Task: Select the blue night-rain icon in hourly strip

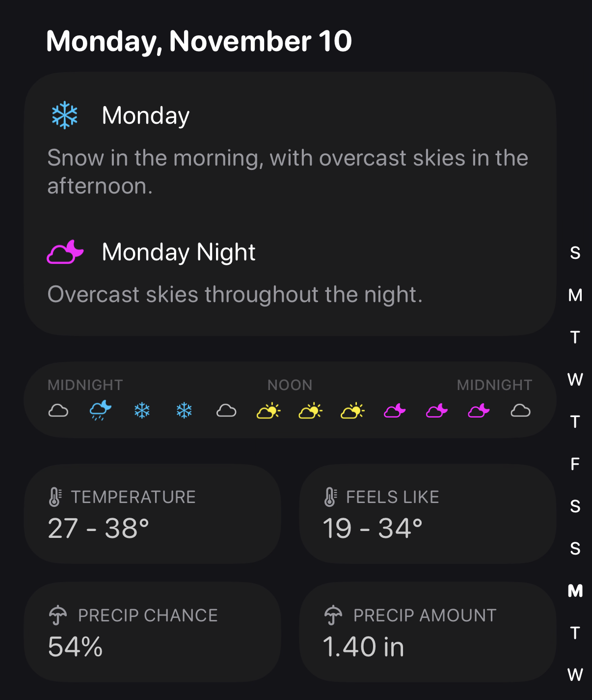Action: [100, 410]
